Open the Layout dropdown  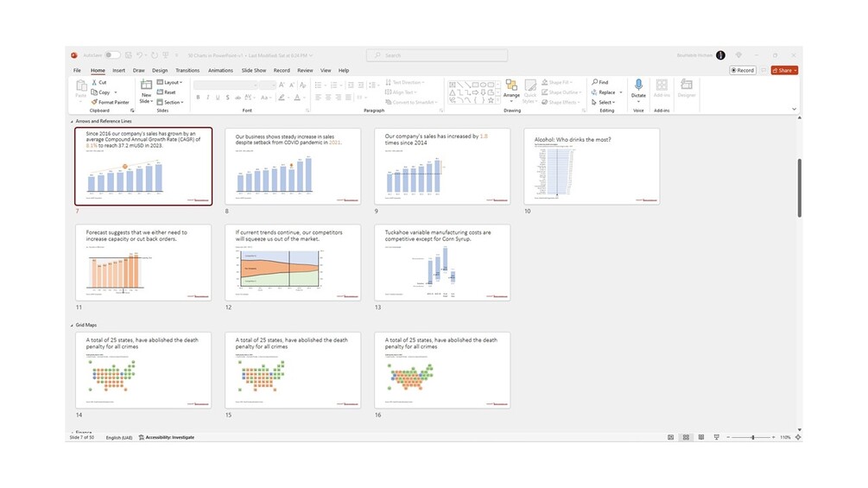pos(169,82)
